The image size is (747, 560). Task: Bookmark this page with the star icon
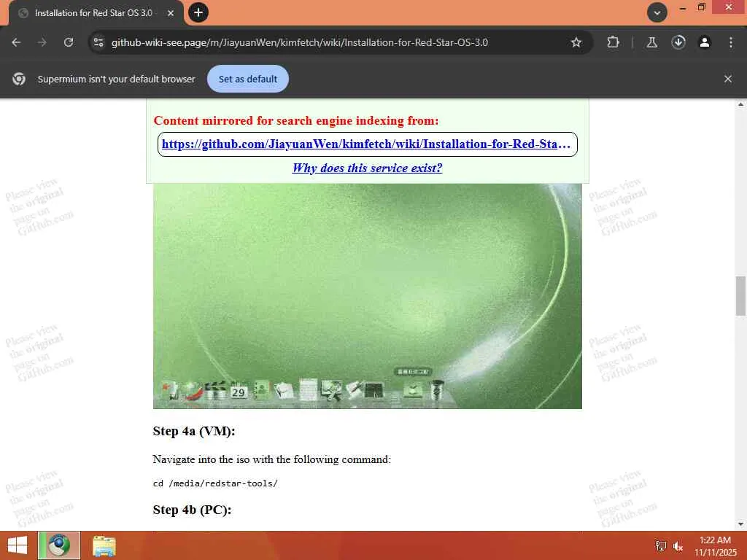pyautogui.click(x=576, y=42)
